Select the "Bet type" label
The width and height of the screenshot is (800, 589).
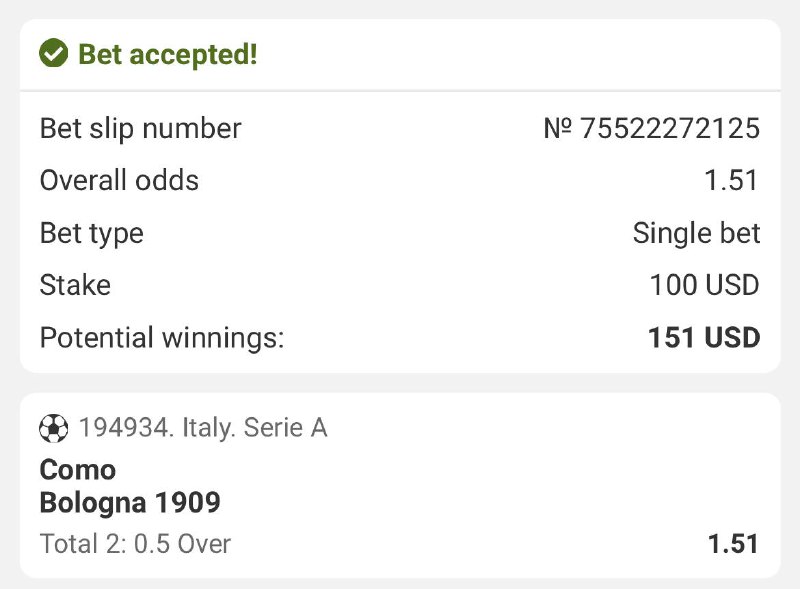tap(91, 233)
